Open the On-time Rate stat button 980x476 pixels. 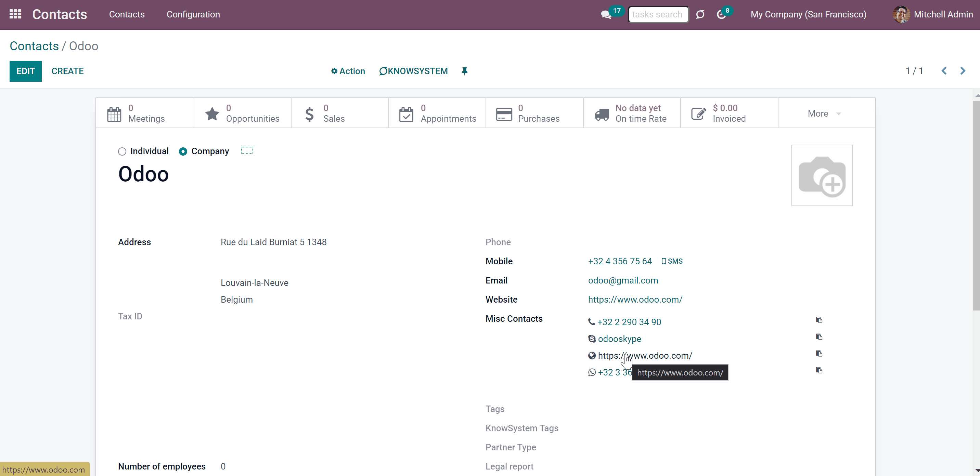tap(632, 113)
